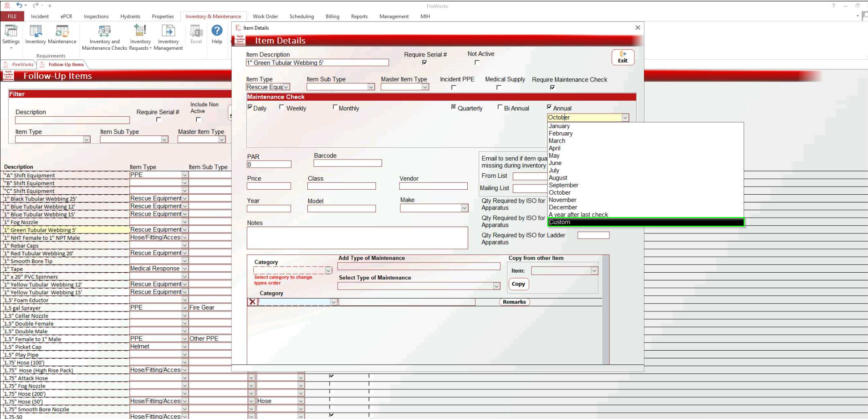Click the Remarks button
Screen dimensions: 868x419
pyautogui.click(x=514, y=302)
